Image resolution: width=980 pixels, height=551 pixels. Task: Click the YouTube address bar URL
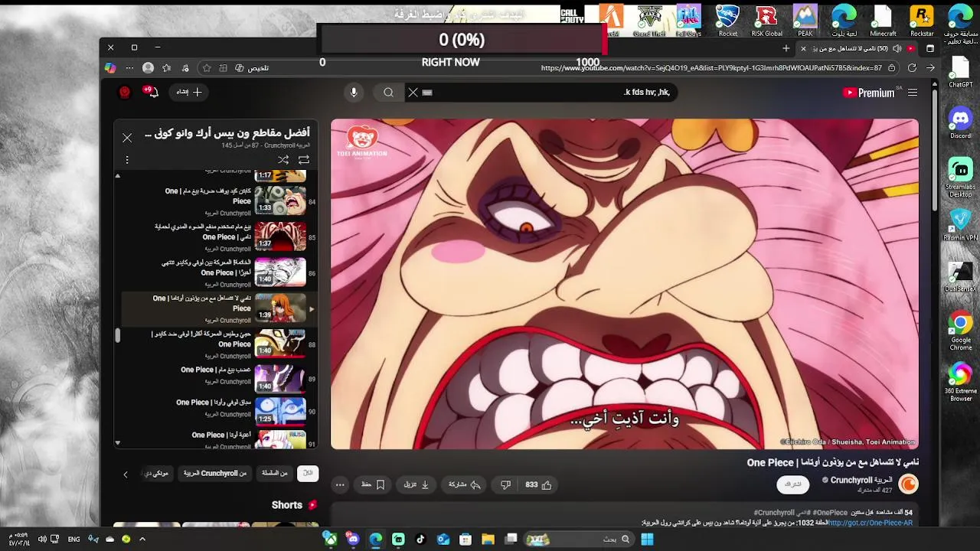tap(711, 68)
